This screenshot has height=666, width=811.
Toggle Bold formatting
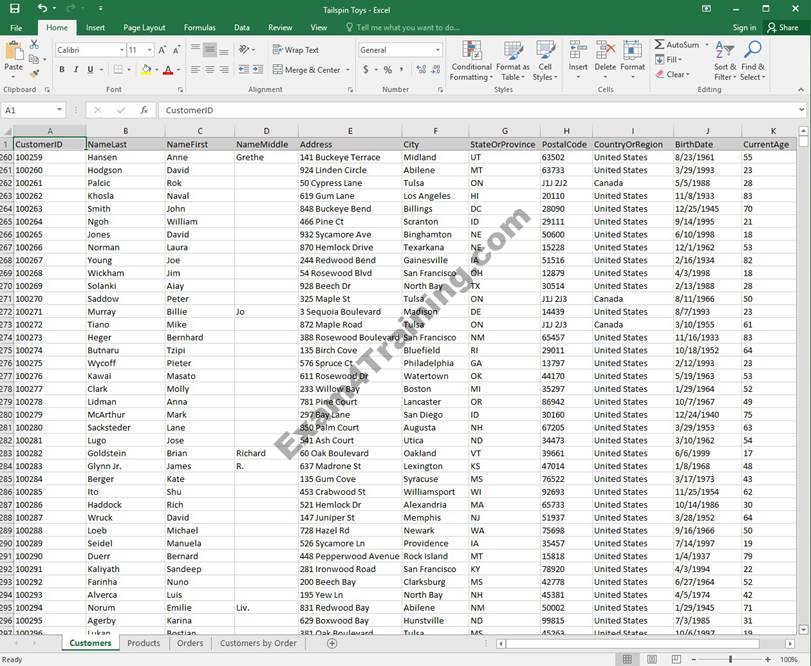(x=62, y=70)
